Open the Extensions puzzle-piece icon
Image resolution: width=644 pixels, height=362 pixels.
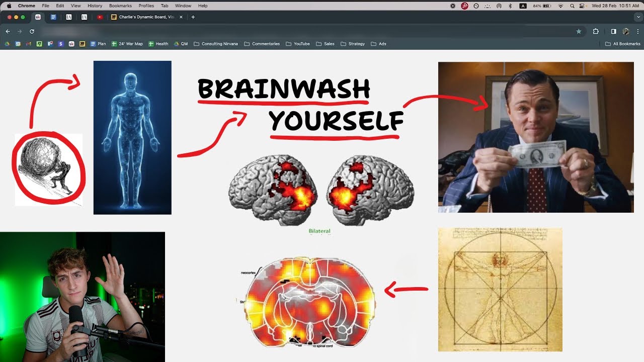coord(596,31)
